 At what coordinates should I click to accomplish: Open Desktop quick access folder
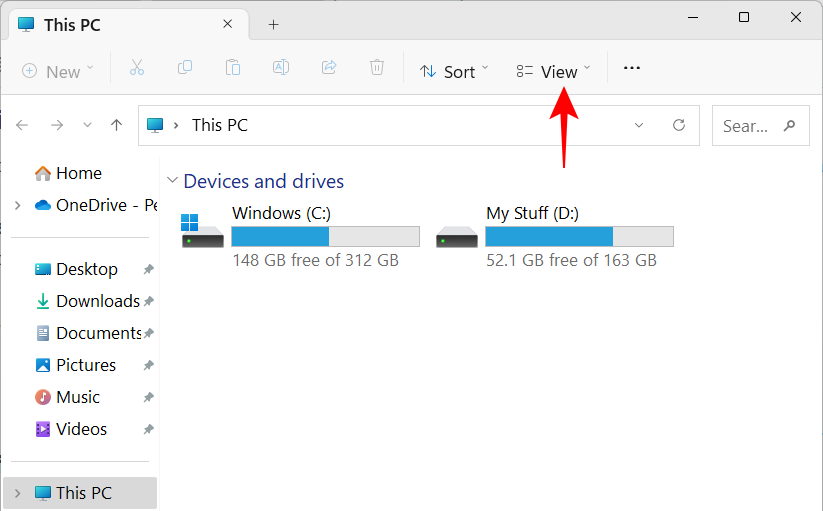[76, 269]
